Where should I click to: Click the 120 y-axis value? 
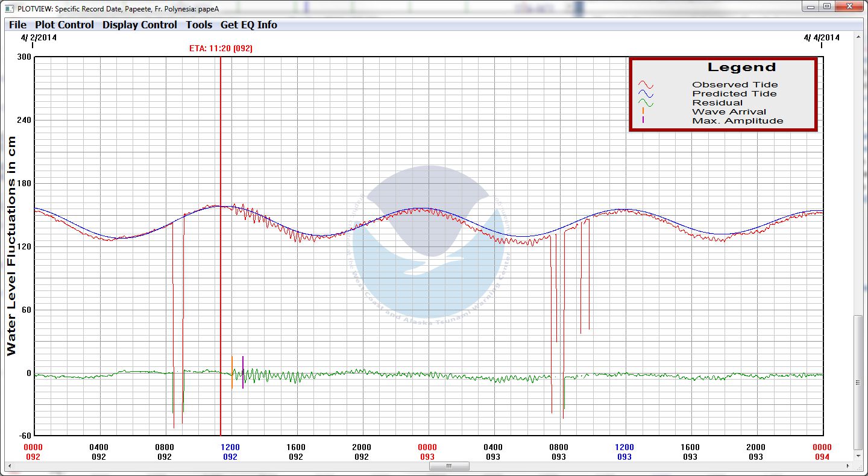[x=25, y=246]
